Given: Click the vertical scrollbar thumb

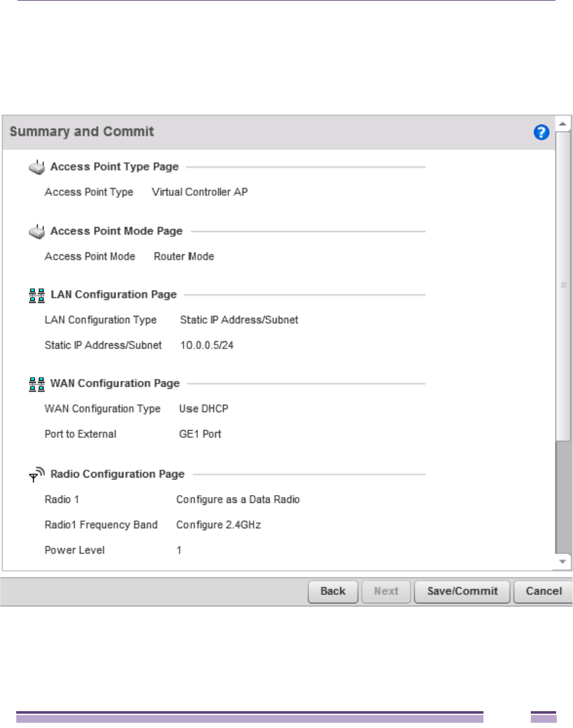Looking at the screenshot, I should (x=563, y=285).
